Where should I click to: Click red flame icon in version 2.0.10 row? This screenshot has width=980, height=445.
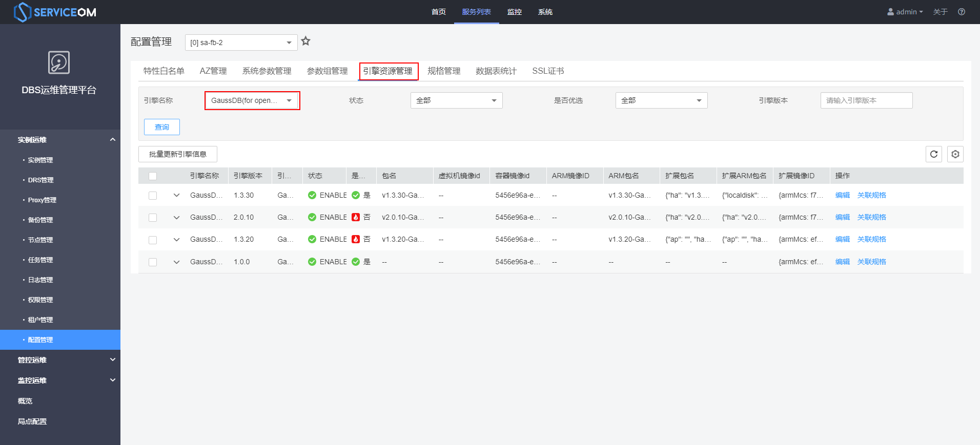click(x=356, y=217)
